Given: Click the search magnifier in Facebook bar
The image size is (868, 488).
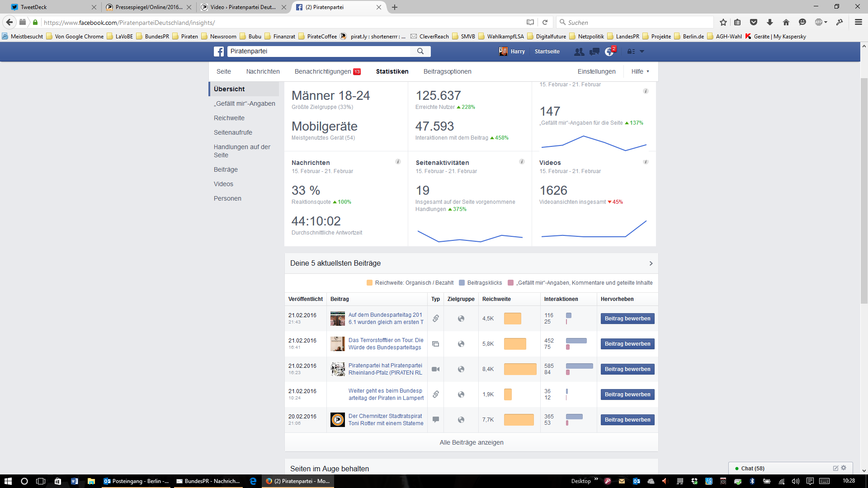Looking at the screenshot, I should tap(420, 52).
